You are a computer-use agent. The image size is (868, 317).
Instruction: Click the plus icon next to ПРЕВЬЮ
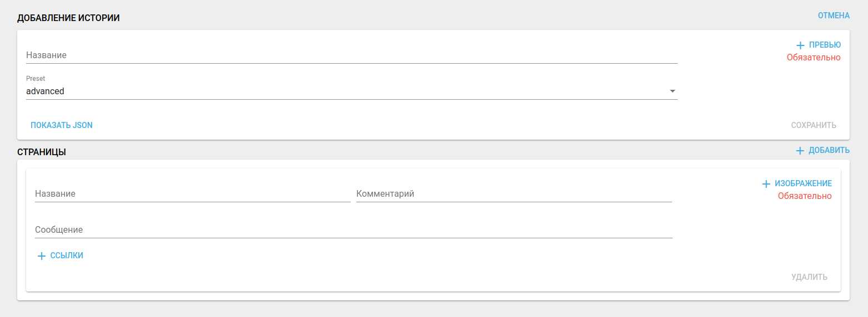point(800,45)
